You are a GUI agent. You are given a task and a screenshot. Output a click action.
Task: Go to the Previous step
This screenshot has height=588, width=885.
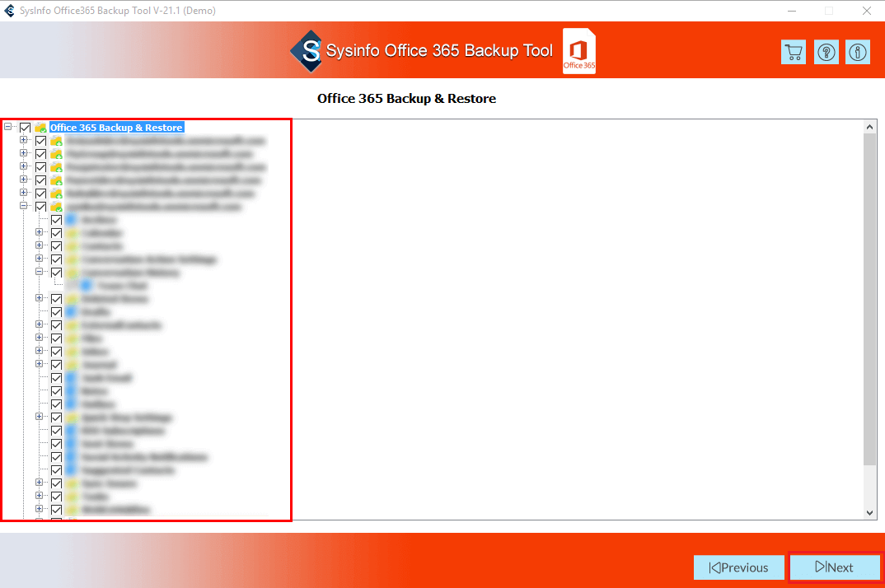[739, 567]
